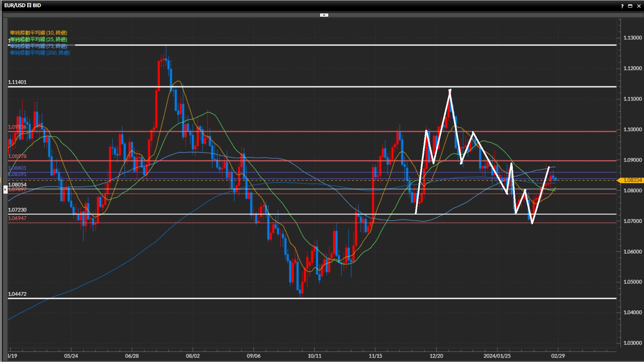Open the help question mark icon
Viewport: 644px width, 362px height.
coord(622,6)
